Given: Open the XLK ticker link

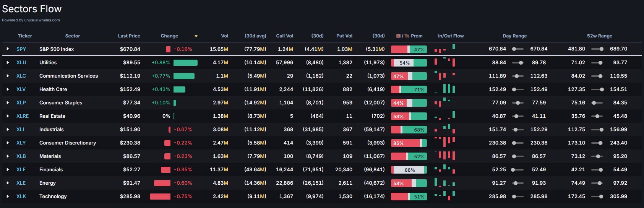Looking at the screenshot, I should pos(21,196).
